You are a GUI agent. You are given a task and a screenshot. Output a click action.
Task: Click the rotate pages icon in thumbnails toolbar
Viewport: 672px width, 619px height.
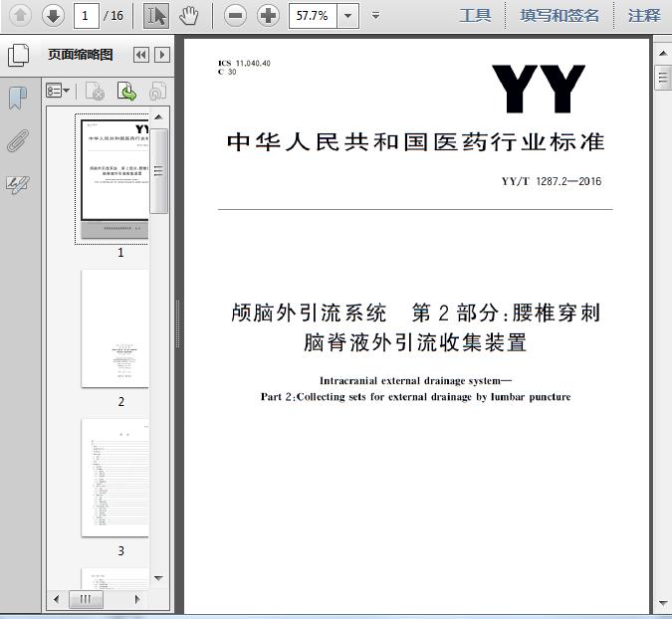pyautogui.click(x=157, y=91)
